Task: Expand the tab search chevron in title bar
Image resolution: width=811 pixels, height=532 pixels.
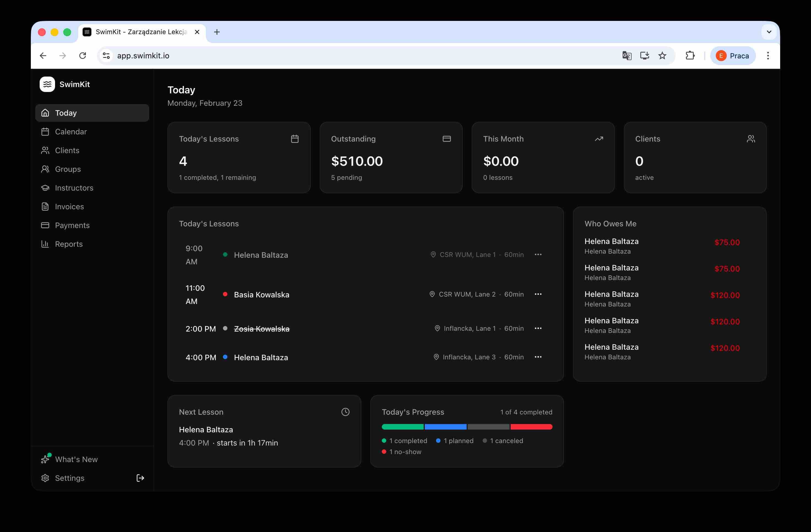Action: [769, 32]
